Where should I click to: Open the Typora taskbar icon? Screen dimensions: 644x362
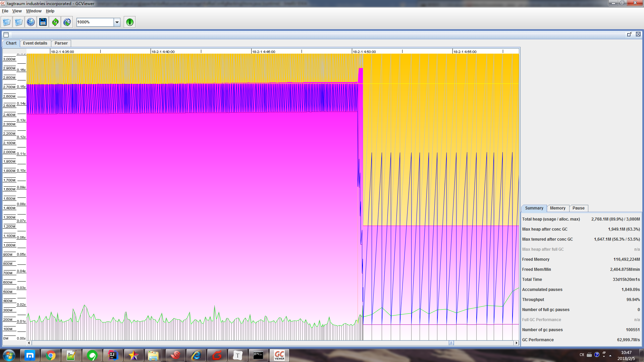[x=238, y=355]
